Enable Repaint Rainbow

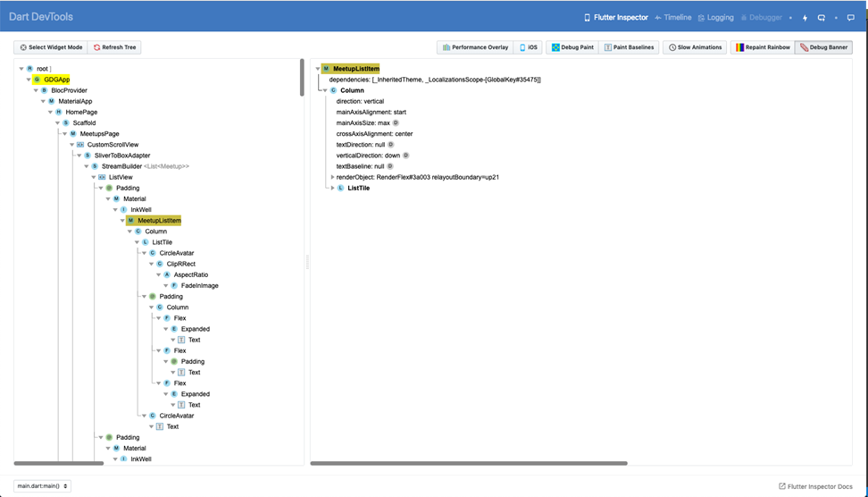(762, 47)
